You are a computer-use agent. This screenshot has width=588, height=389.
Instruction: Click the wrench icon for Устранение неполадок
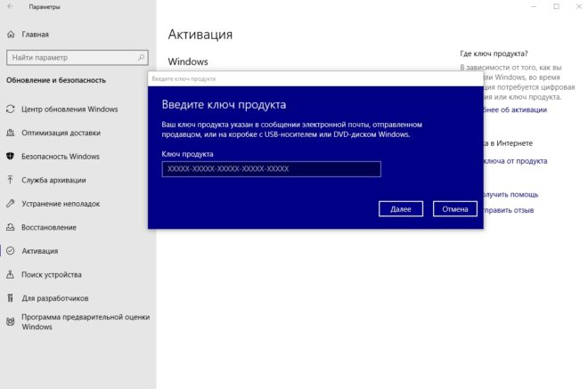[11, 204]
